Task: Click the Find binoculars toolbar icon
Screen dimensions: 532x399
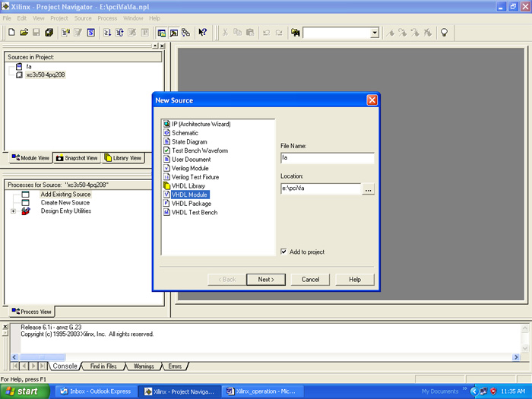Action: click(296, 33)
